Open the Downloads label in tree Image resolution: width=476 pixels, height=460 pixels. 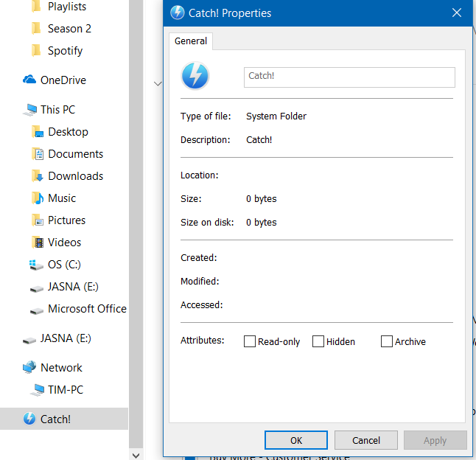click(x=76, y=176)
